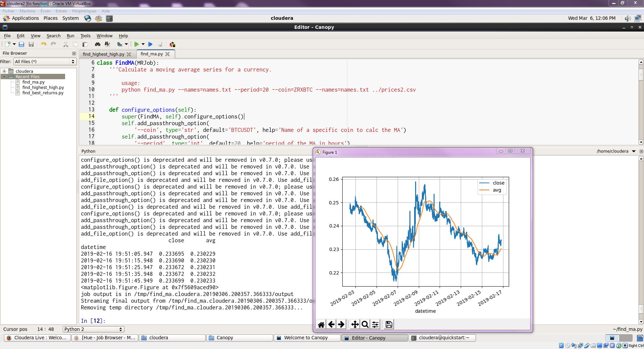Click the Python environment selector icon
This screenshot has width=644, height=349.
120,44
